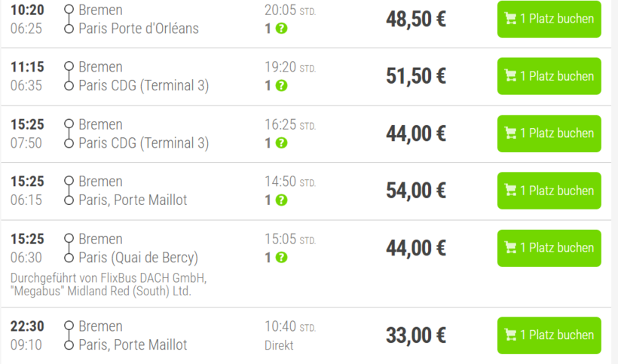The height and width of the screenshot is (364, 618).
Task: Book 1 seat for 51,50 € trip
Action: tap(549, 76)
